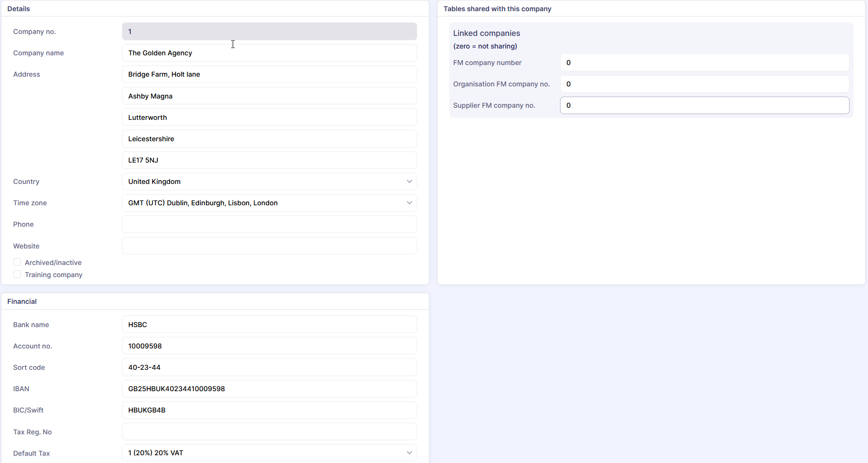Select the Organisation FM company no. field

[704, 84]
